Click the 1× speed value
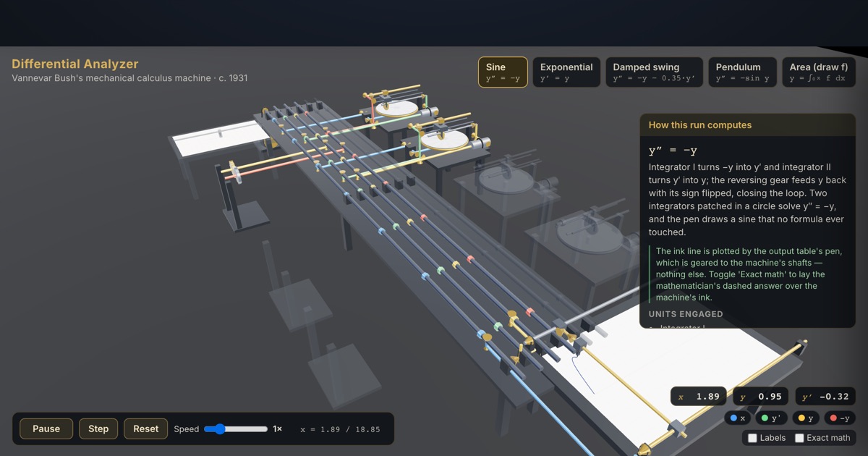Image resolution: width=868 pixels, height=456 pixels. [x=277, y=429]
